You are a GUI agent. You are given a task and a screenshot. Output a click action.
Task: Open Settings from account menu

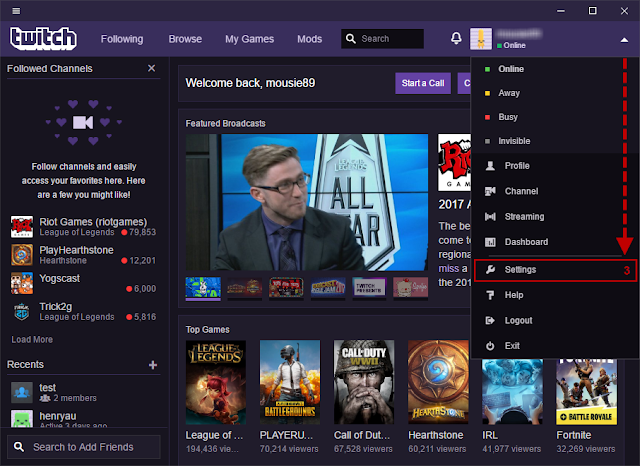pyautogui.click(x=555, y=270)
